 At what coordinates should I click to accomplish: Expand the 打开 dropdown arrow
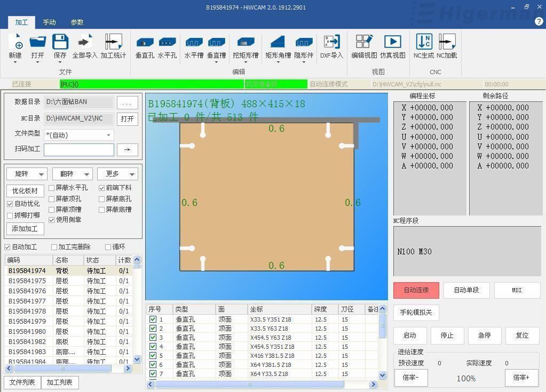[x=37, y=62]
